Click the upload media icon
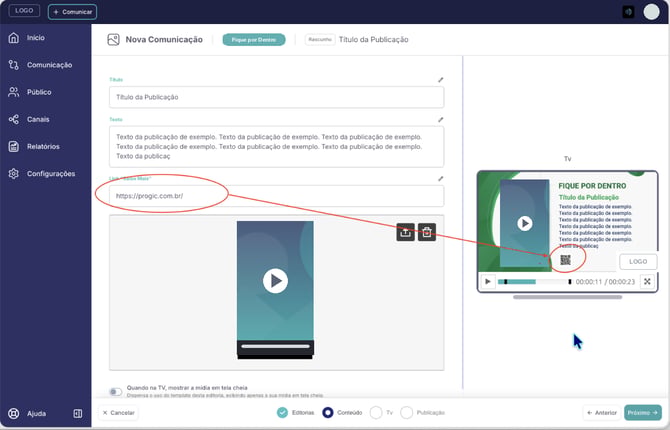Screen dimensions: 670x430 pyautogui.click(x=406, y=233)
